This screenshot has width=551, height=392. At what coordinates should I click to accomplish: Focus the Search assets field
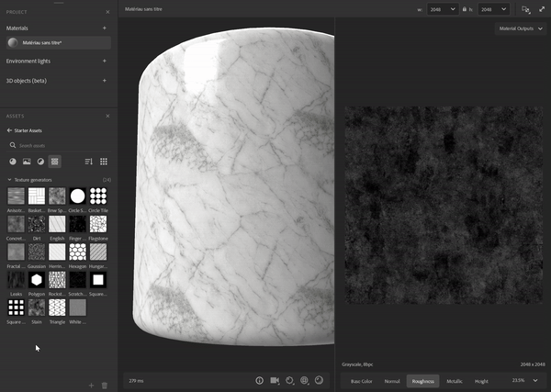[x=59, y=145]
